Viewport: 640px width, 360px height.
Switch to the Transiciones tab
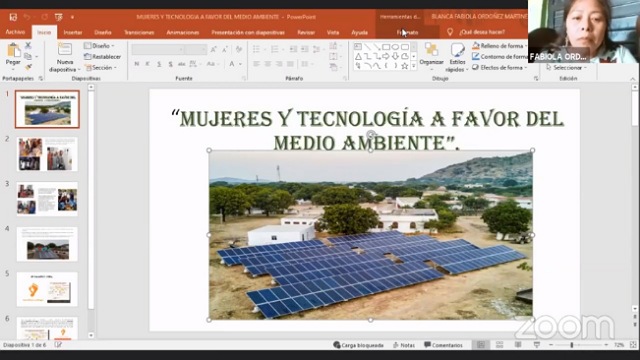click(139, 32)
